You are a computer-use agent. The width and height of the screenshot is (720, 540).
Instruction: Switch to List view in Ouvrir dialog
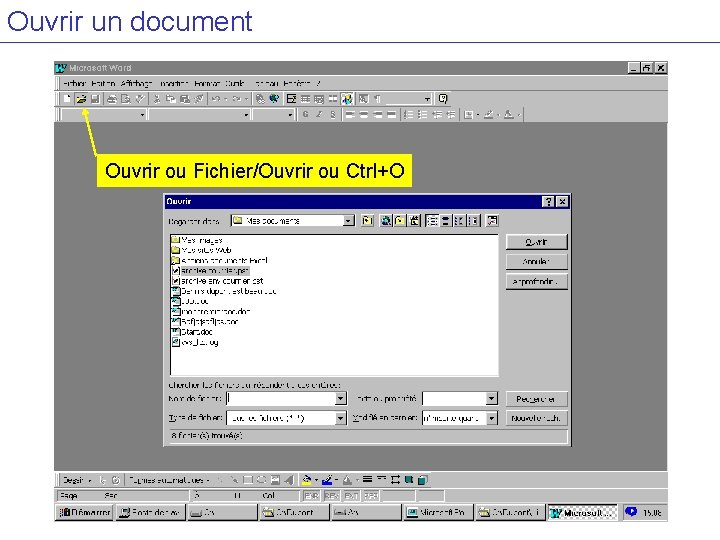point(432,221)
